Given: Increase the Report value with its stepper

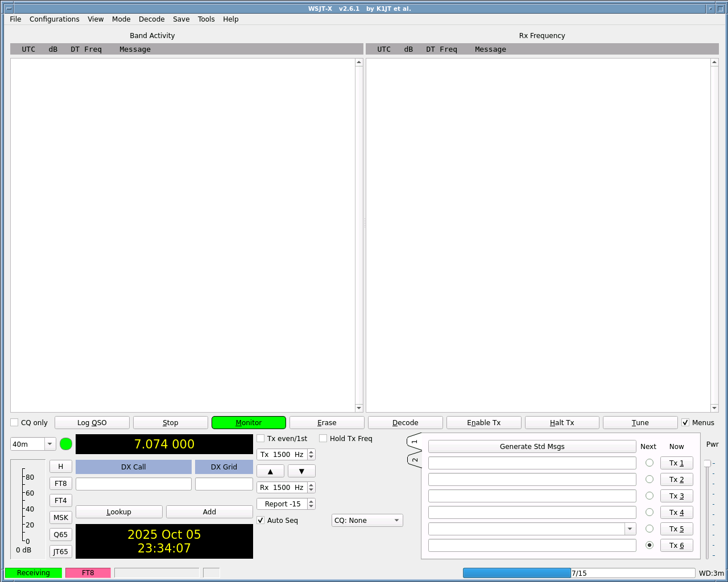Looking at the screenshot, I should 311,501.
